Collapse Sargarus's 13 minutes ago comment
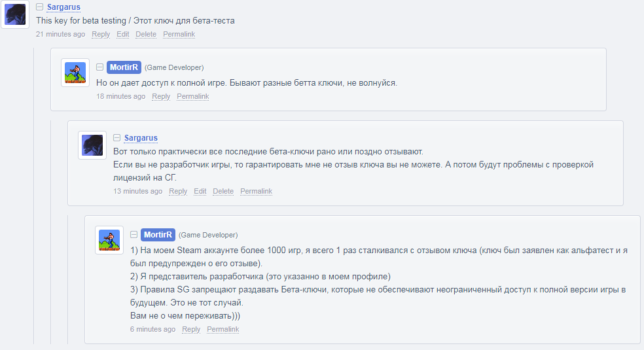Viewport: 644px width, 350px height. (116, 137)
